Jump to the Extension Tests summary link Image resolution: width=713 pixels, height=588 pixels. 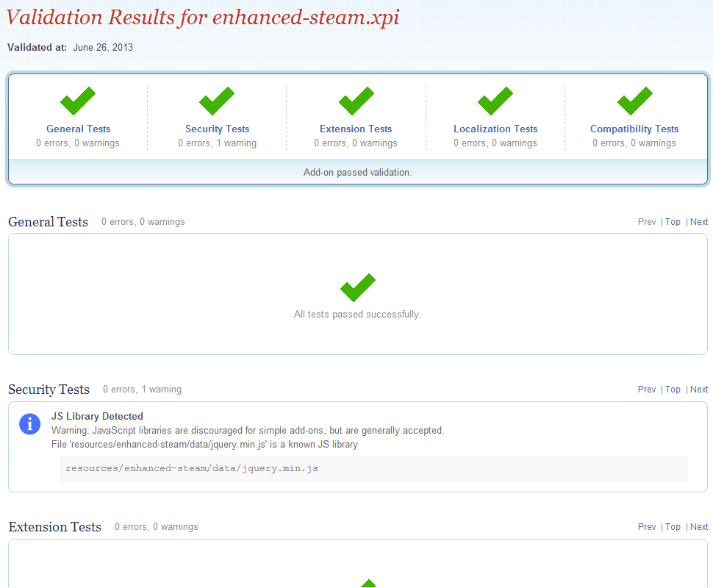[x=356, y=129]
